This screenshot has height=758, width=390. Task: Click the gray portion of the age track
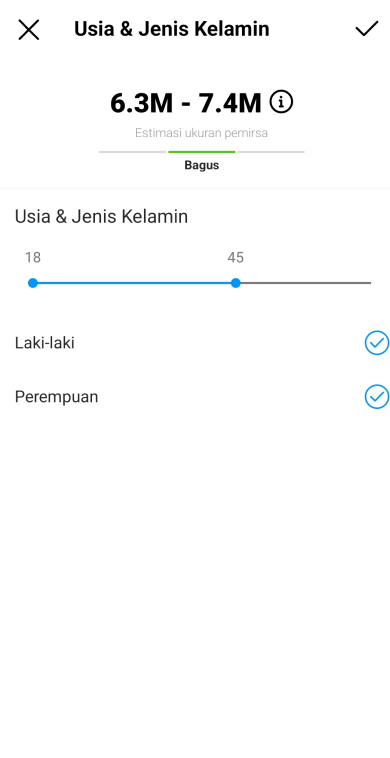(303, 283)
